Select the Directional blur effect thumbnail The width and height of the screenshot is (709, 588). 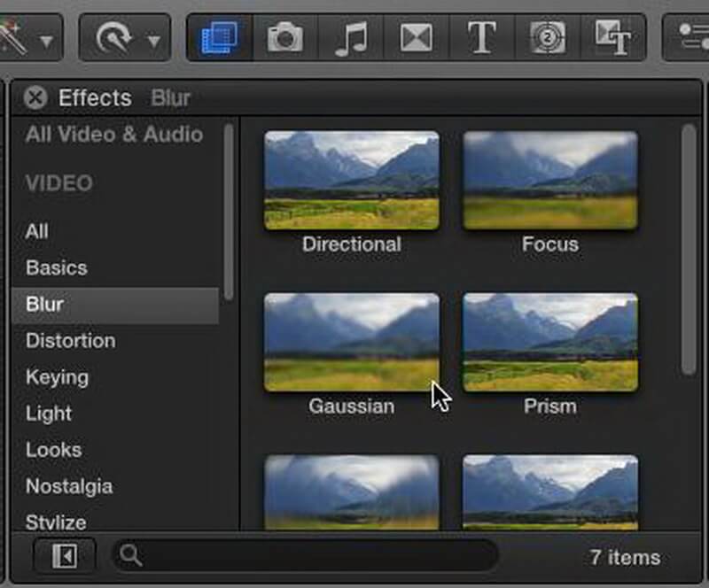coord(351,181)
